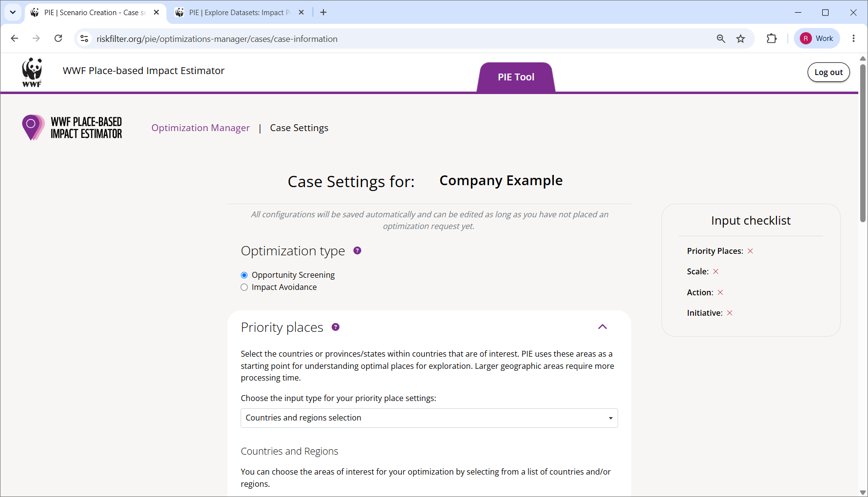Image resolution: width=868 pixels, height=497 pixels.
Task: Click the Scale checklist label
Action: pyautogui.click(x=698, y=271)
